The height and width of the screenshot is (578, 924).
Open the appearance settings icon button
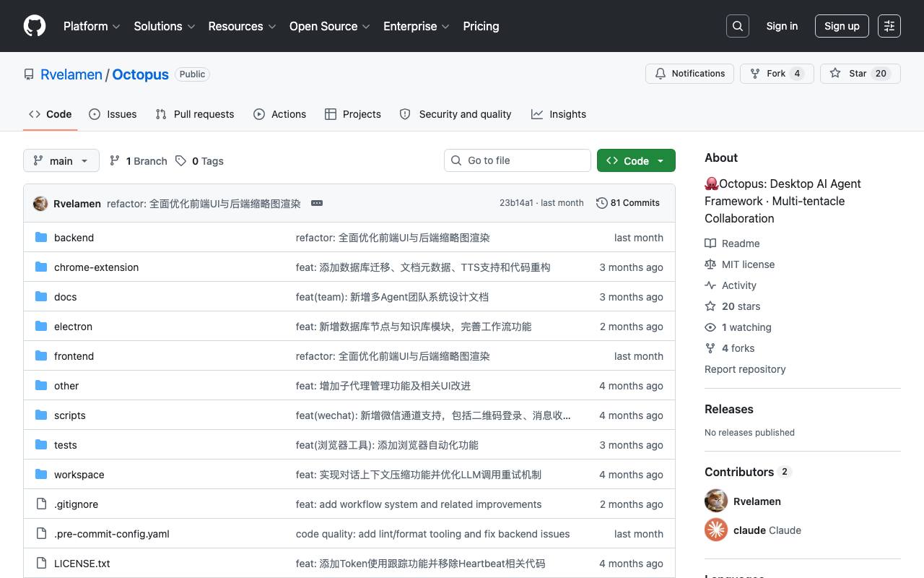pos(889,26)
